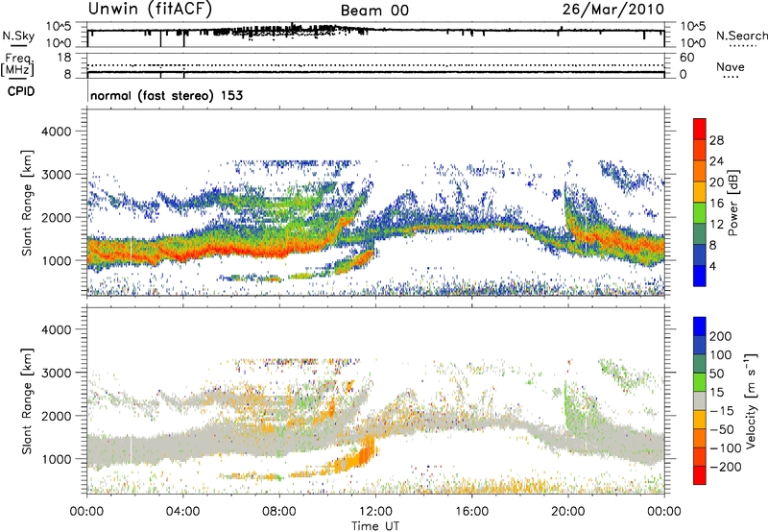Click the "CPID" label
The height and width of the screenshot is (532, 768).
tap(21, 91)
